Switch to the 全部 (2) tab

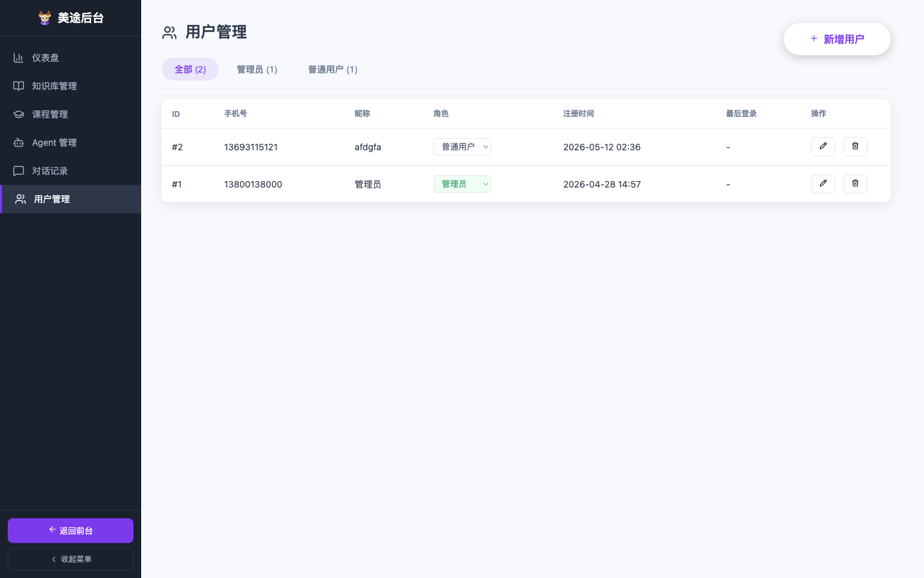pos(190,69)
